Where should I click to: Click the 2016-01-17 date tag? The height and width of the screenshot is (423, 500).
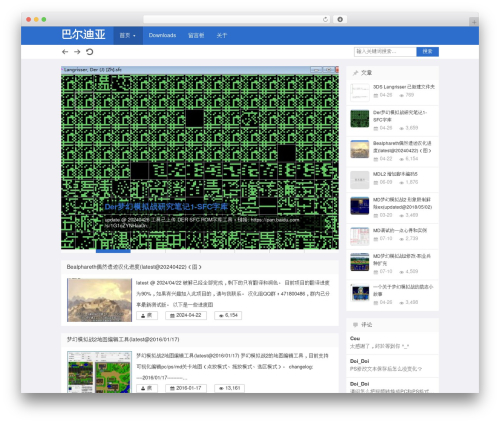tap(186, 388)
